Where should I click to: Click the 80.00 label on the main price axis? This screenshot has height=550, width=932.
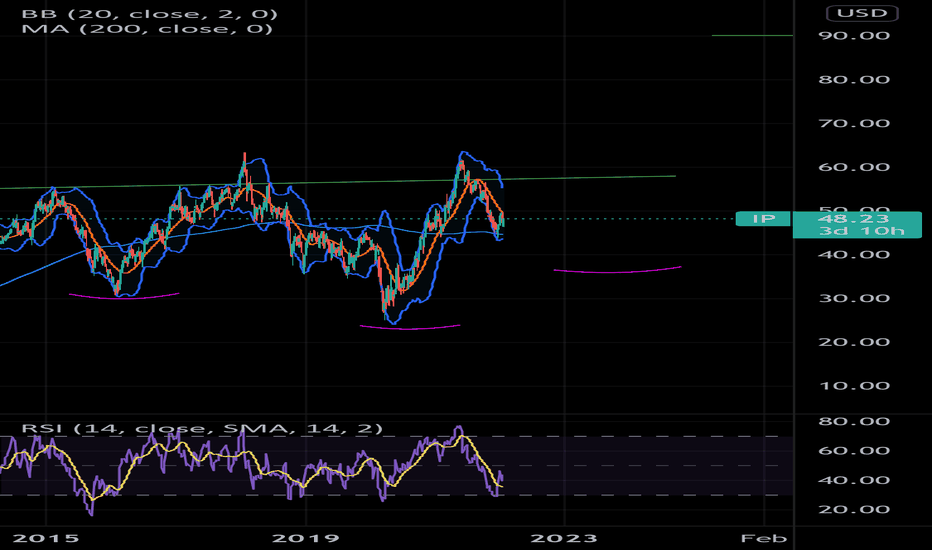point(854,80)
